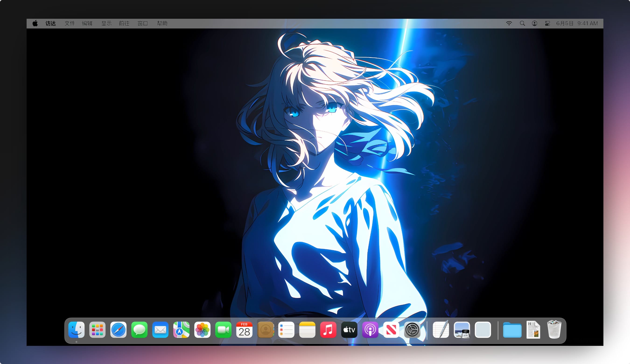
Task: Open the Messages app
Action: [x=139, y=330]
